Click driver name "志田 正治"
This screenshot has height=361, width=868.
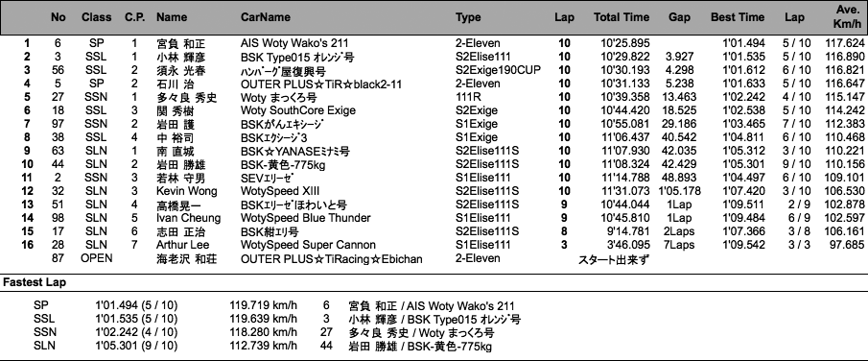click(x=181, y=231)
